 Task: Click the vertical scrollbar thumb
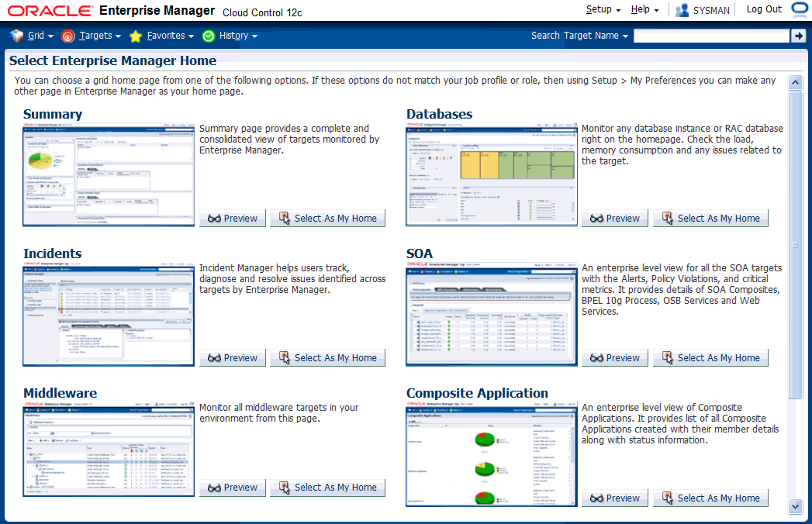click(795, 245)
